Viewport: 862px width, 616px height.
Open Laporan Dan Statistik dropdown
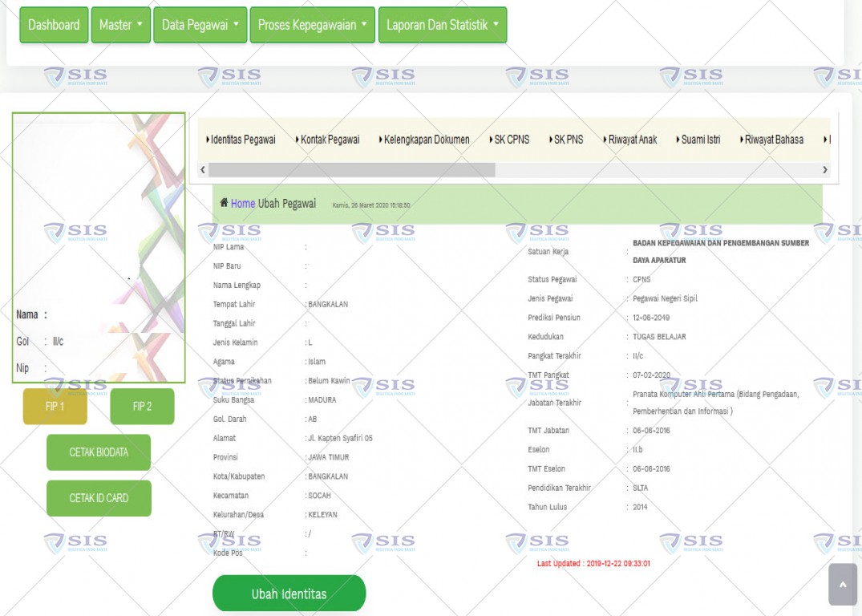coord(443,25)
